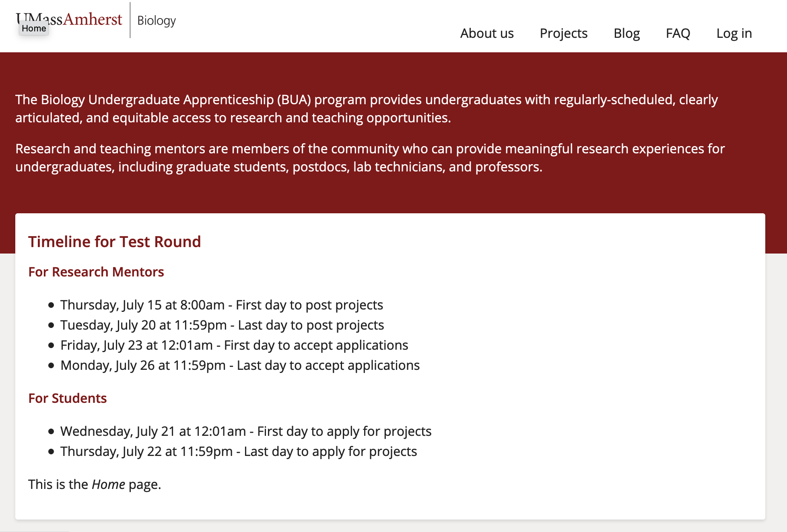Click the Log in link
Image resolution: width=787 pixels, height=532 pixels.
734,33
